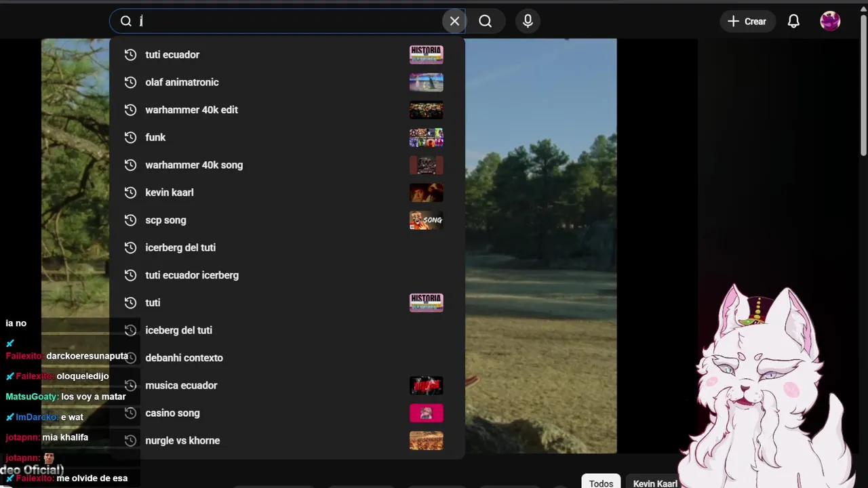
Task: Select suggestion 'warhammer 40k song'
Action: point(194,165)
